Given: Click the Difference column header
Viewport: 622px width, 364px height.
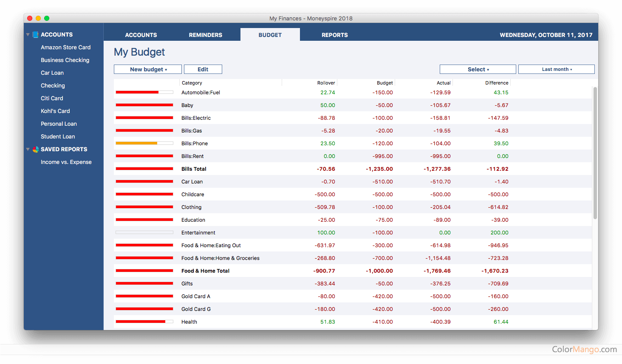Looking at the screenshot, I should [496, 83].
